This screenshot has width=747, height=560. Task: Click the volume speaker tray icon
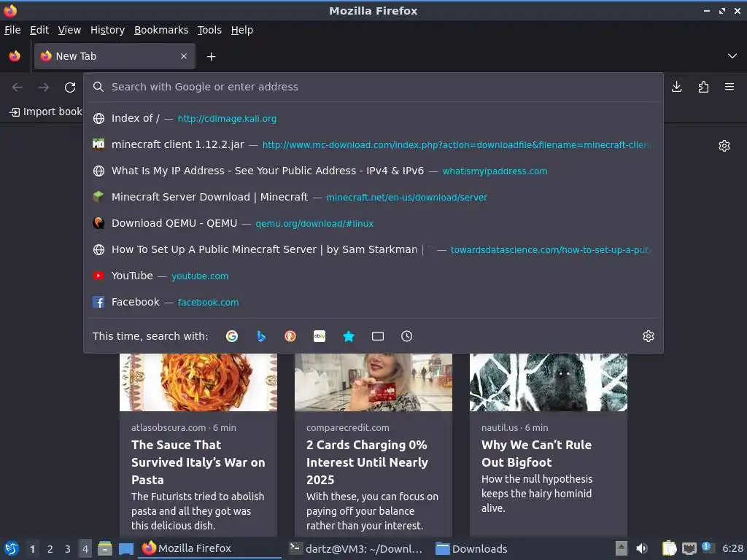642,548
